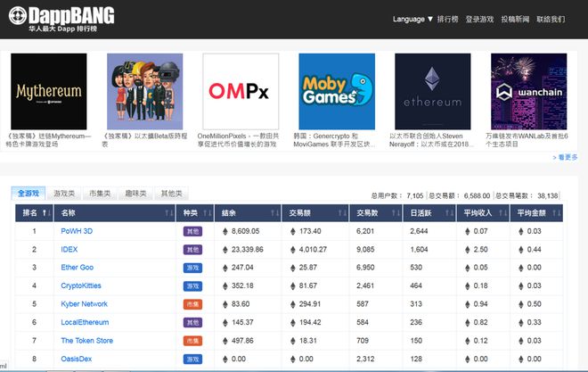Open 投稿新闻 in top navigation
This screenshot has width=588, height=372.
click(x=515, y=19)
